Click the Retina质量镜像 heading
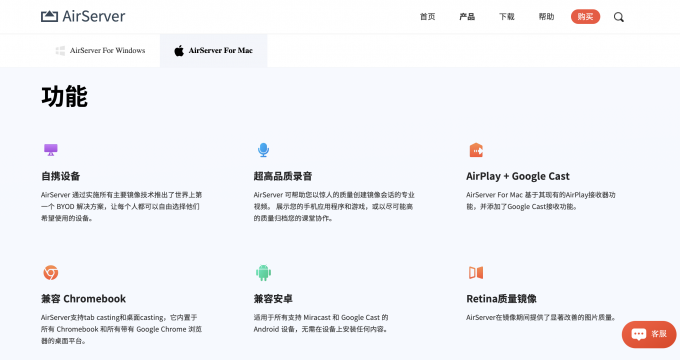Viewport: 680px width, 360px height. tap(501, 299)
